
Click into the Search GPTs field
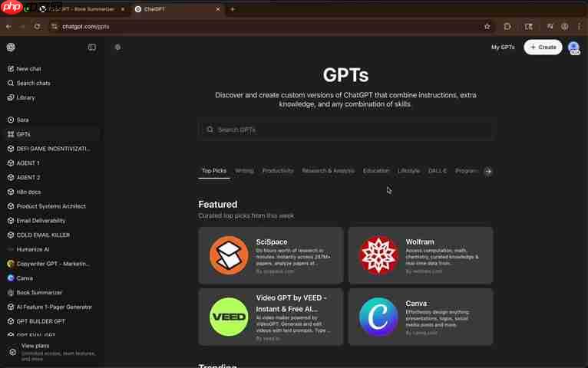345,130
